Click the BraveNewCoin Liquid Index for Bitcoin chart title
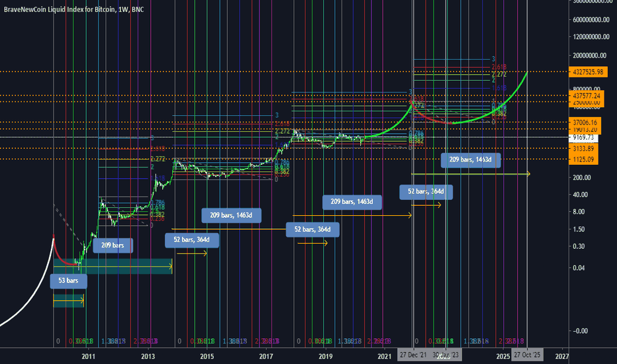Screen dimensions: 617x364 tap(73, 9)
